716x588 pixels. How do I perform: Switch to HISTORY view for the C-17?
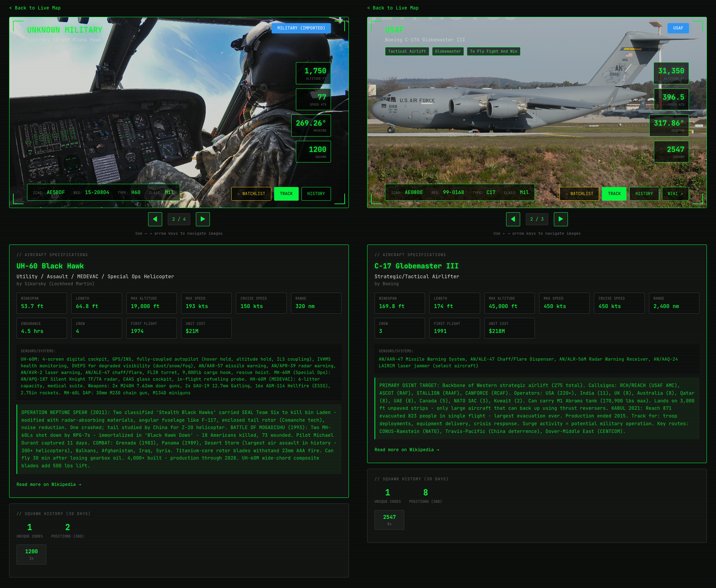coord(644,193)
